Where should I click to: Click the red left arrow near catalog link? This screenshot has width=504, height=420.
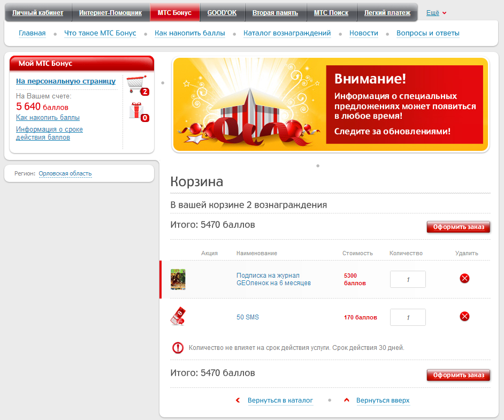tap(238, 400)
